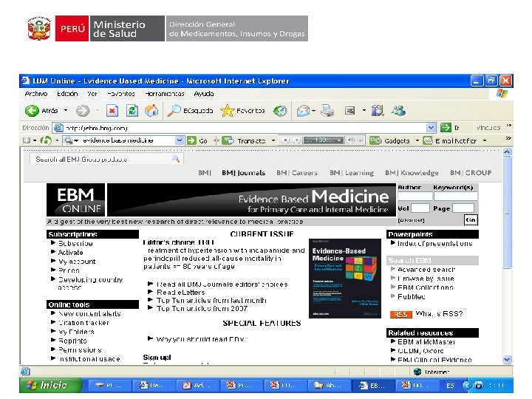
Task: Click the research notebook toolbar icon
Action: (x=378, y=111)
